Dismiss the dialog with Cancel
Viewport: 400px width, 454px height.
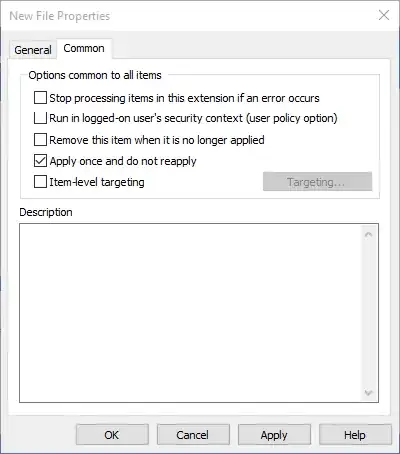click(x=193, y=435)
